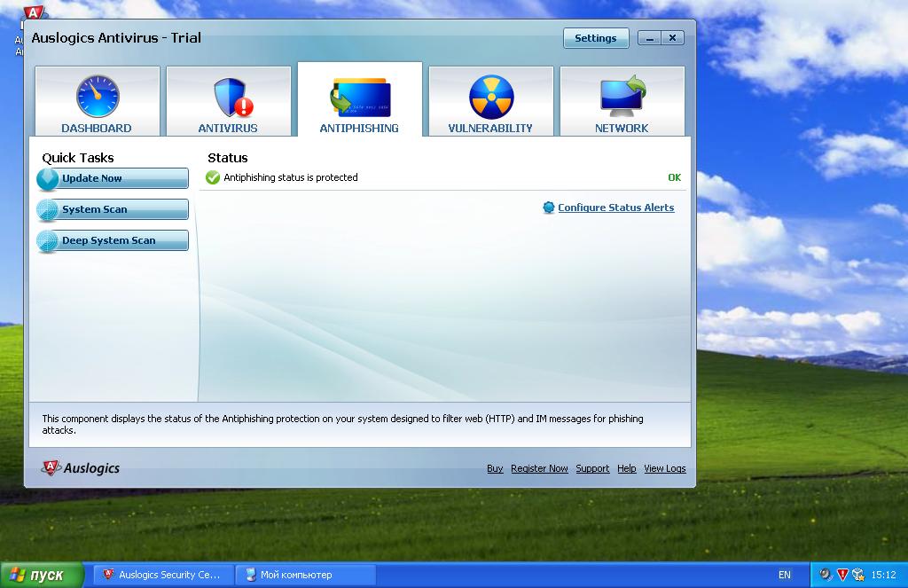Viewport: 908px width, 588px height.
Task: Open View Logs link
Action: [665, 468]
